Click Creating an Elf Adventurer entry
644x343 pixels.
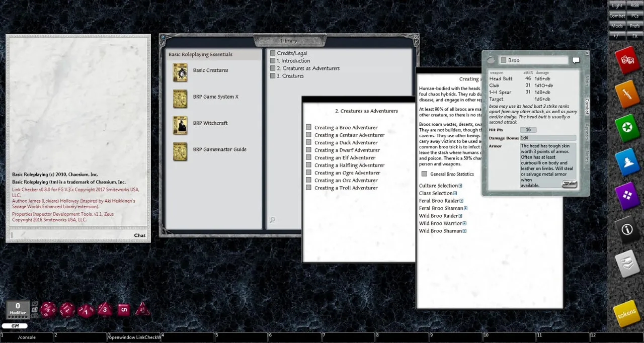(x=345, y=158)
